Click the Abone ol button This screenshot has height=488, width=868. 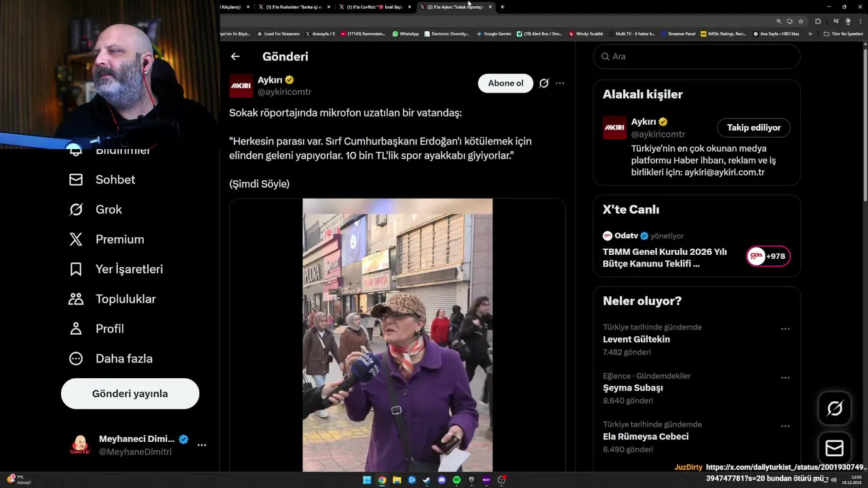click(x=506, y=83)
